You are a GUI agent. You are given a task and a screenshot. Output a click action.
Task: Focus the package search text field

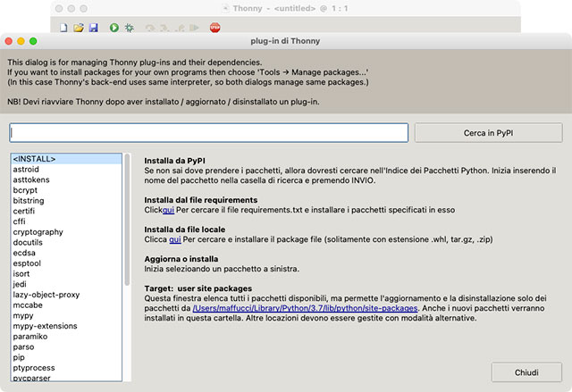(x=209, y=132)
